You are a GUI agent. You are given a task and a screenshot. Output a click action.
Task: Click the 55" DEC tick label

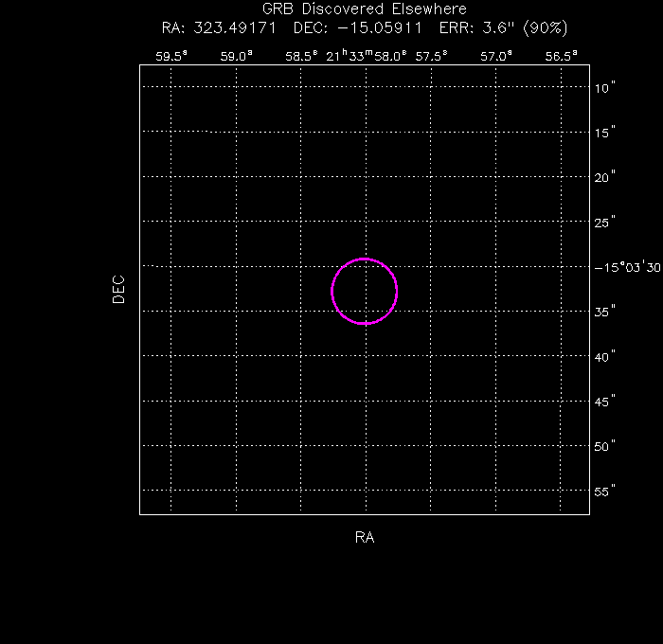(604, 492)
